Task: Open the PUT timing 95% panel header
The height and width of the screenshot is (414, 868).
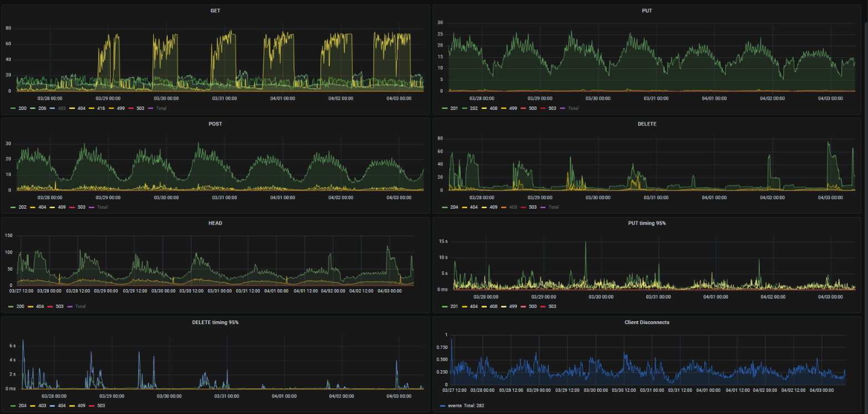Action: click(x=647, y=223)
